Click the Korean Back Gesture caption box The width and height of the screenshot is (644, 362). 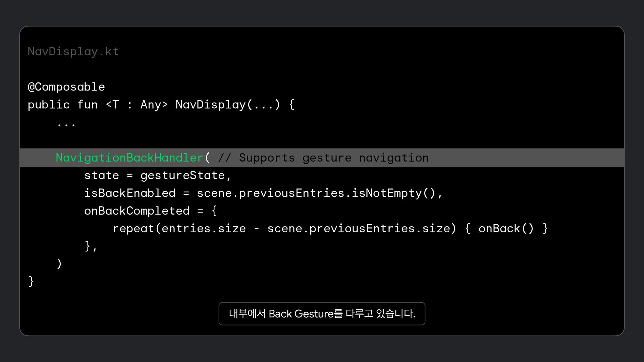point(322,314)
